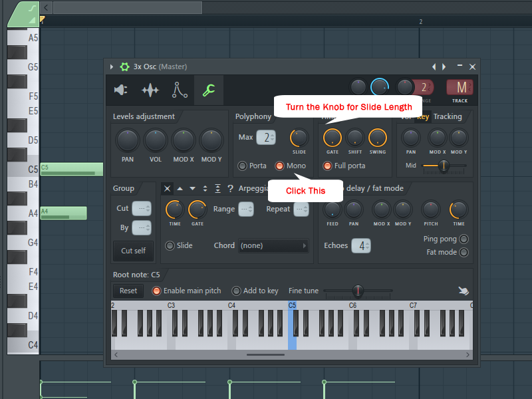
Task: Adjust the Tracking Mid slider
Action: click(x=444, y=166)
